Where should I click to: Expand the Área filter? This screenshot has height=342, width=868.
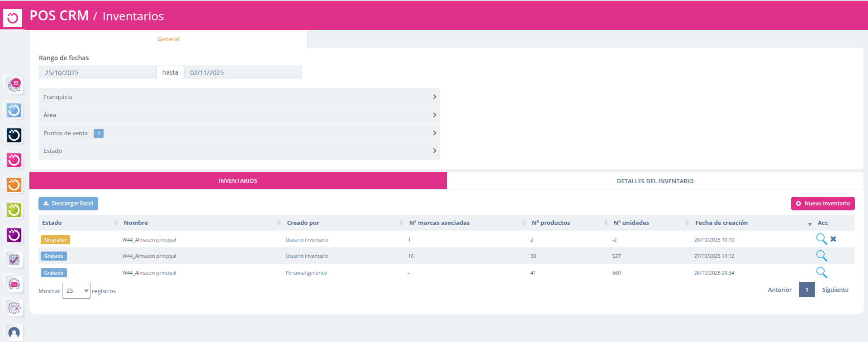[x=239, y=115]
